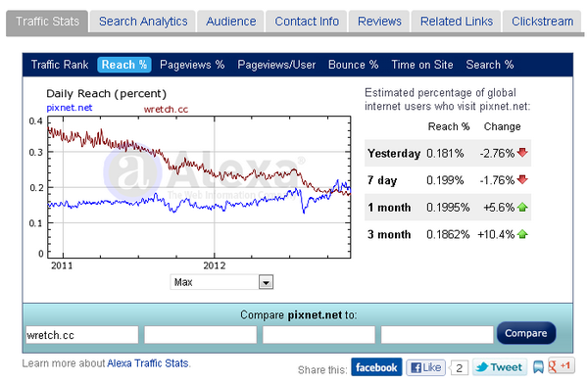Click the Compare button

tap(526, 333)
